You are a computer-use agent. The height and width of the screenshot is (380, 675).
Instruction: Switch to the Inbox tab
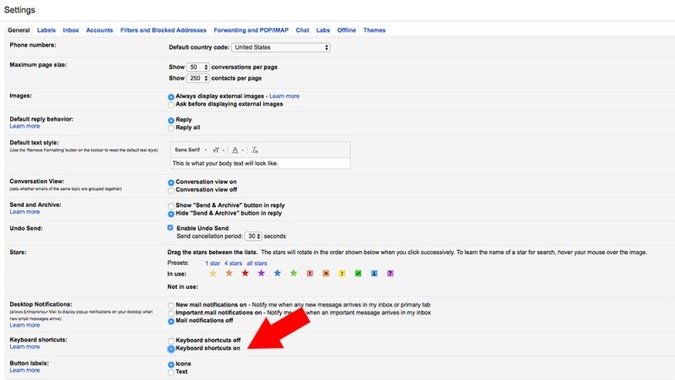coord(71,30)
